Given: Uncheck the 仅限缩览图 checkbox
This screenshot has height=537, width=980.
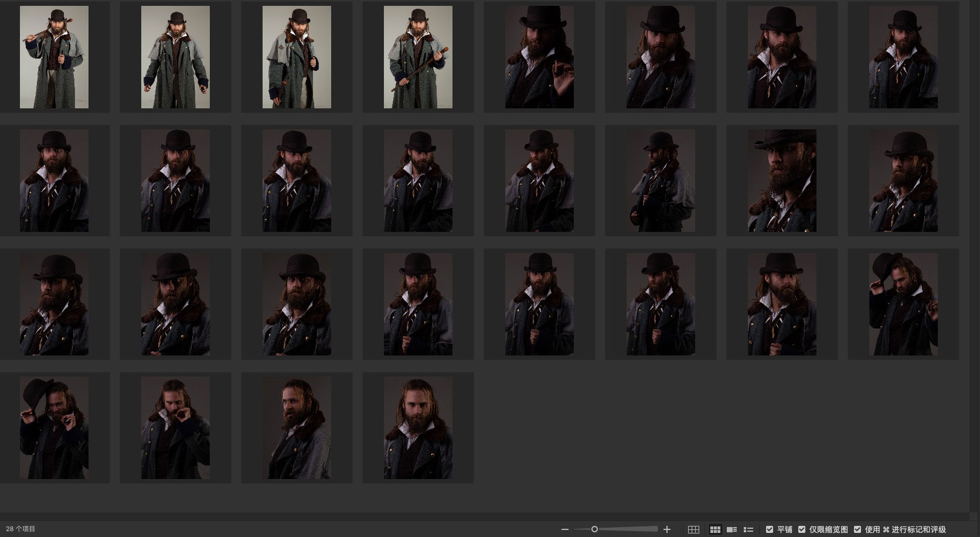Looking at the screenshot, I should [802, 529].
